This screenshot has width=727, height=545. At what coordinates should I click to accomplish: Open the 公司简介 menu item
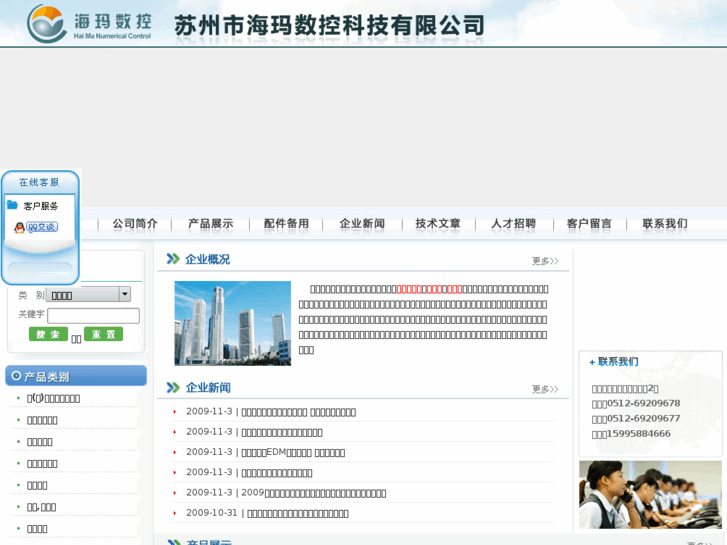135,224
